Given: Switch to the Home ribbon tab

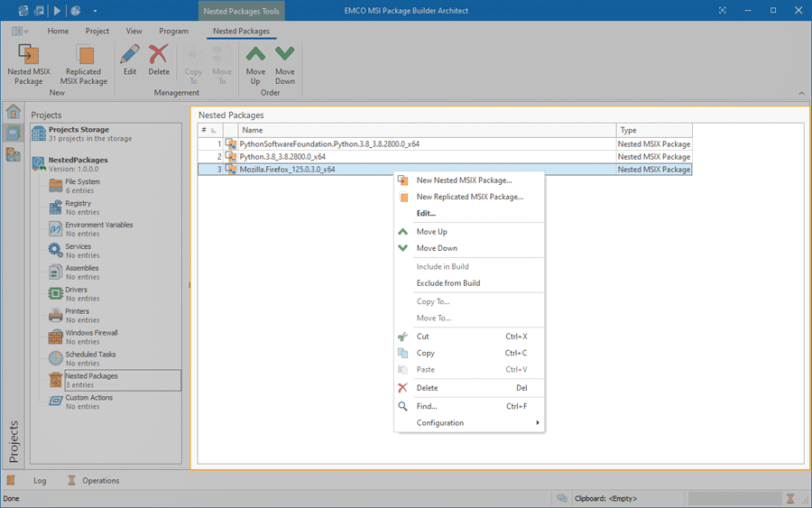Looking at the screenshot, I should 58,31.
